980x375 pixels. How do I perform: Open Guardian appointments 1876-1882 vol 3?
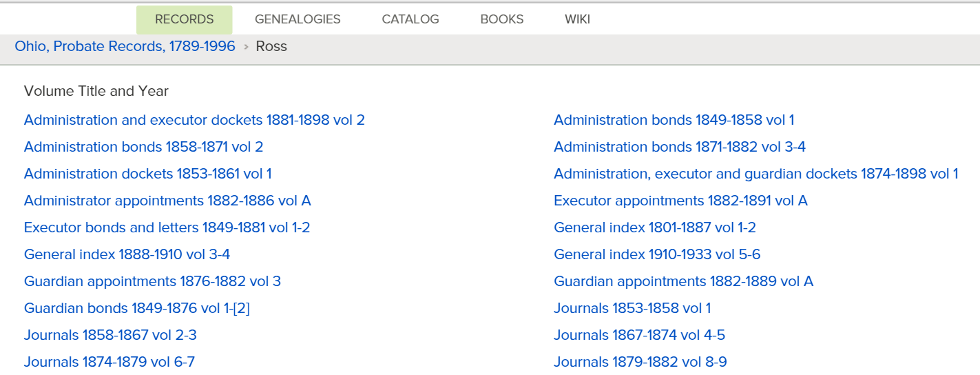coord(152,281)
